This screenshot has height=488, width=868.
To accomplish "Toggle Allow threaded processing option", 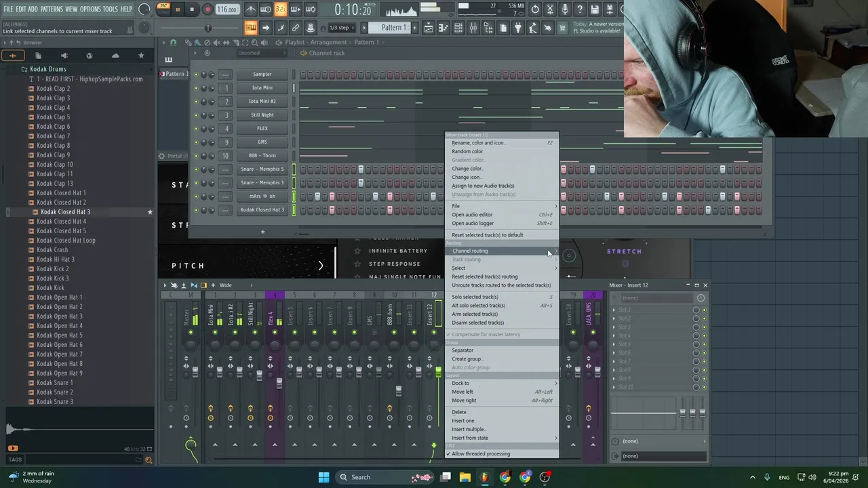I will pos(502,453).
